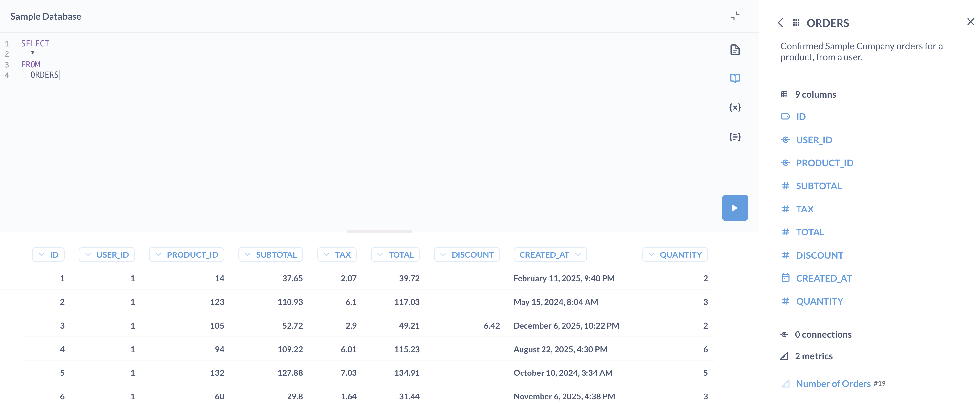Run the SQL query with the play button

[x=735, y=208]
